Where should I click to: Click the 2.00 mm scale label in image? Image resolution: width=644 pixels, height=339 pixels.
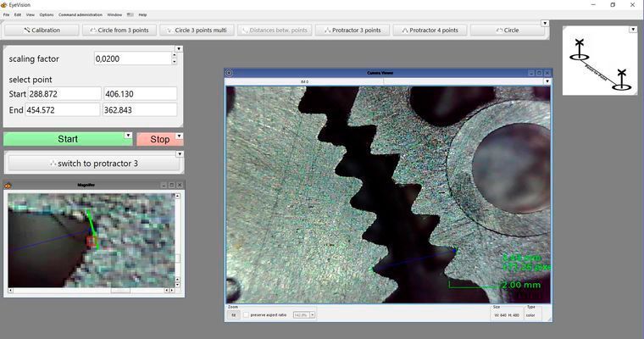[521, 285]
